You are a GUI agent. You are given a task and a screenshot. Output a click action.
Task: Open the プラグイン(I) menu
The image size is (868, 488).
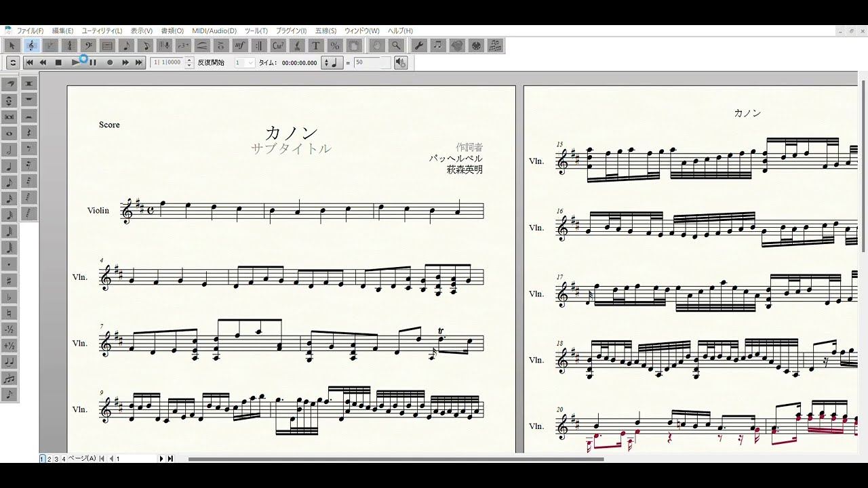(x=292, y=30)
